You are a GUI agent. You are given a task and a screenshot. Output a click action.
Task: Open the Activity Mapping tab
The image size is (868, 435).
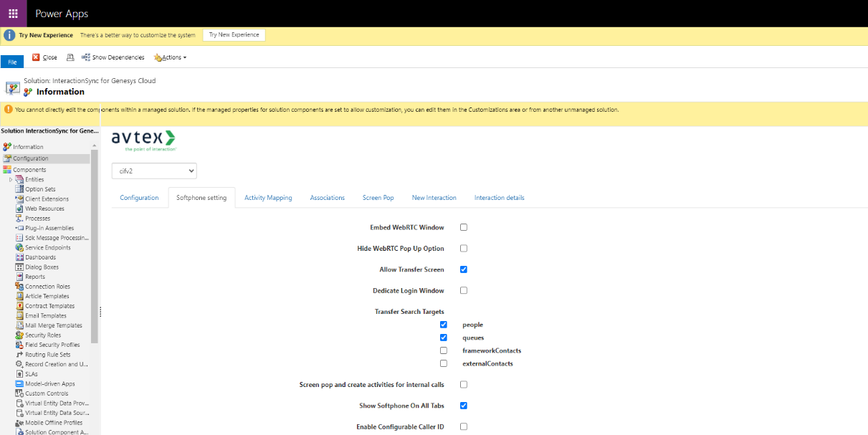tap(268, 198)
